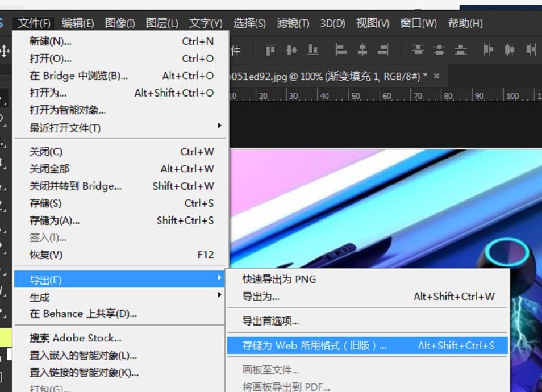The height and width of the screenshot is (392, 542).
Task: Open the 帮助(H) menu
Action: 465,23
